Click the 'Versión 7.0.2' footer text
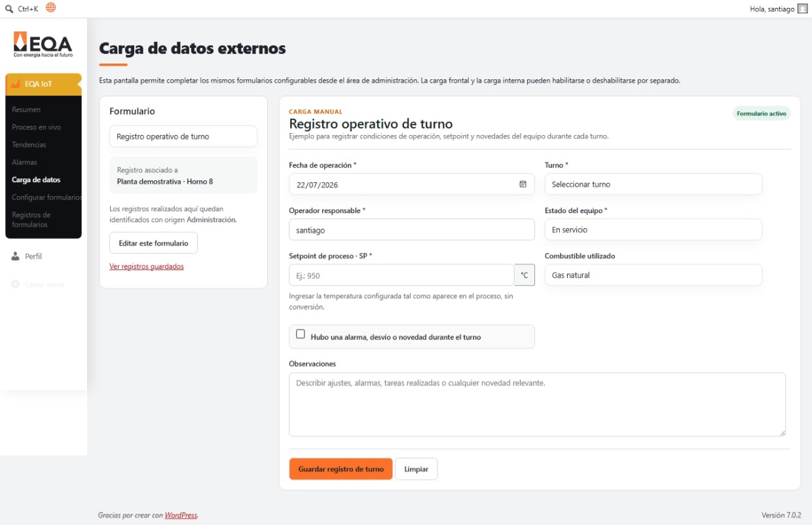Viewport: 812px width, 525px height. point(781,515)
